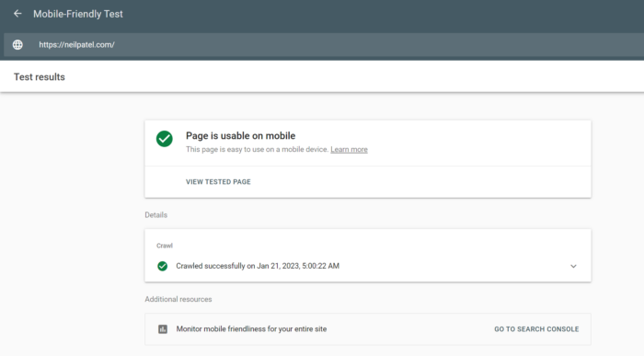The width and height of the screenshot is (644, 356).
Task: Click the back arrow icon
Action: point(17,14)
